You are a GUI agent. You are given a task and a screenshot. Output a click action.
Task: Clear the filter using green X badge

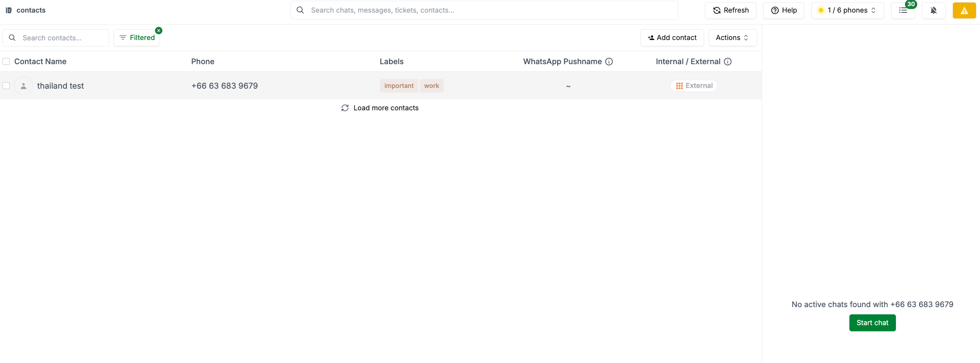[159, 30]
